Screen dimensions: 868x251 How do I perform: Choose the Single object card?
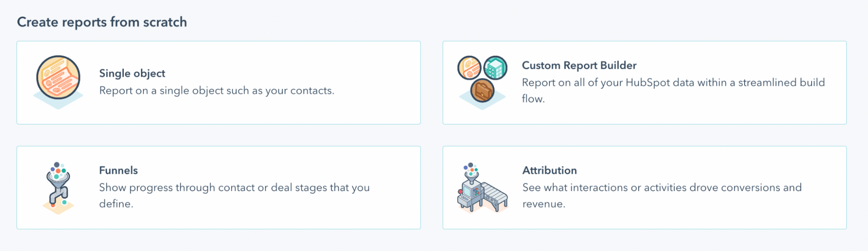218,83
